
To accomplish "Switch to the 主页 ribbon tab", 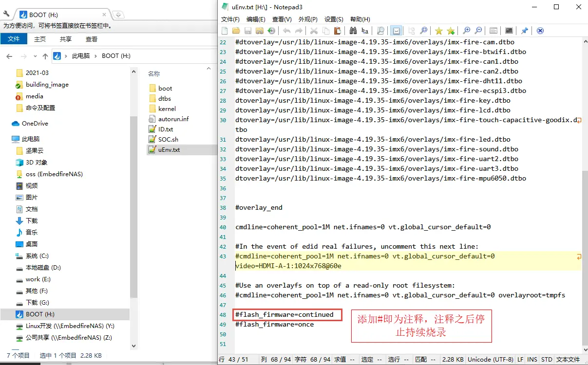I will click(40, 39).
